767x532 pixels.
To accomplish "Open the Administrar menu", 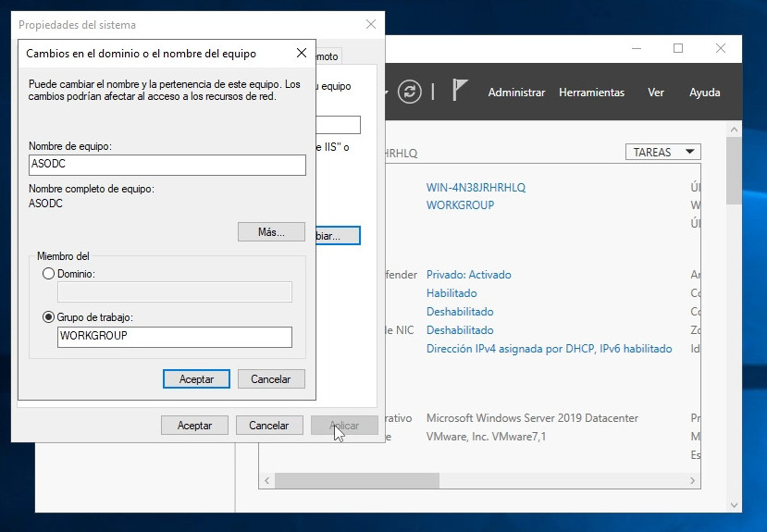I will point(516,93).
